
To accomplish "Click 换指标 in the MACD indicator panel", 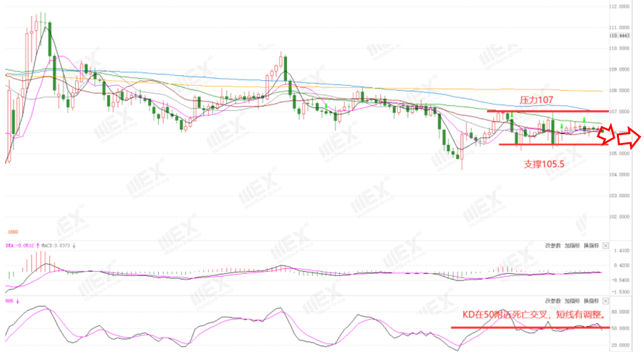I will click(592, 246).
